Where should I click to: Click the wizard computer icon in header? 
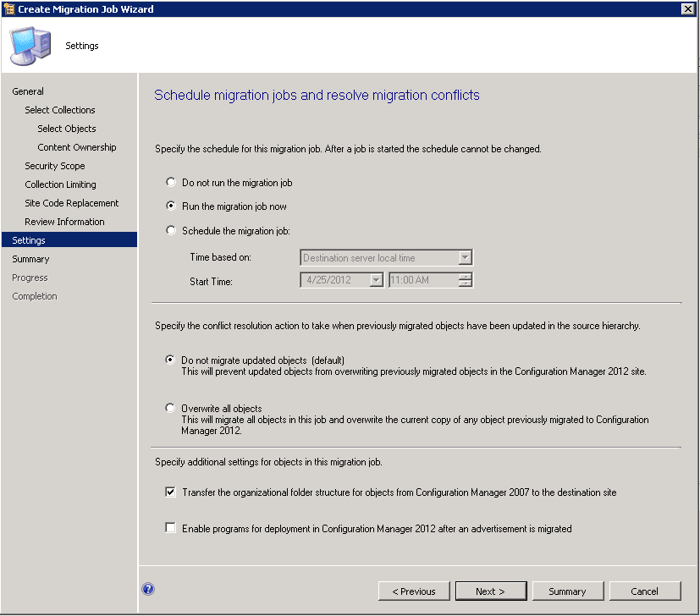30,46
